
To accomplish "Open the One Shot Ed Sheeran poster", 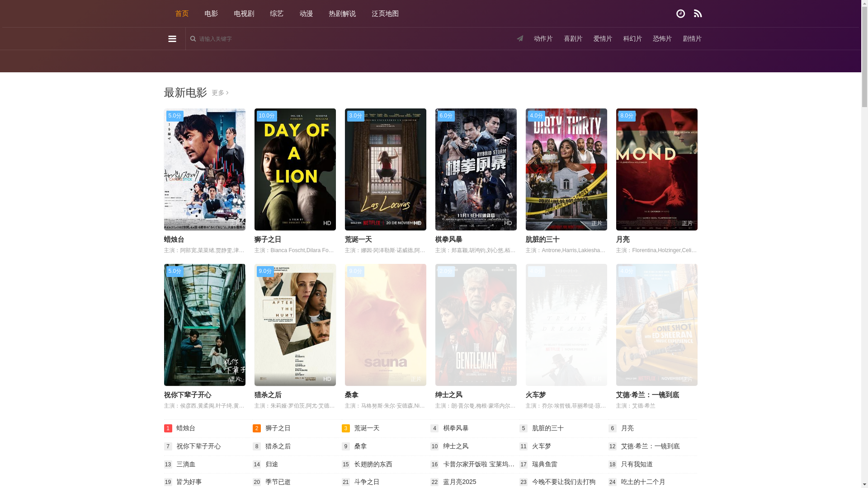I will point(657,325).
